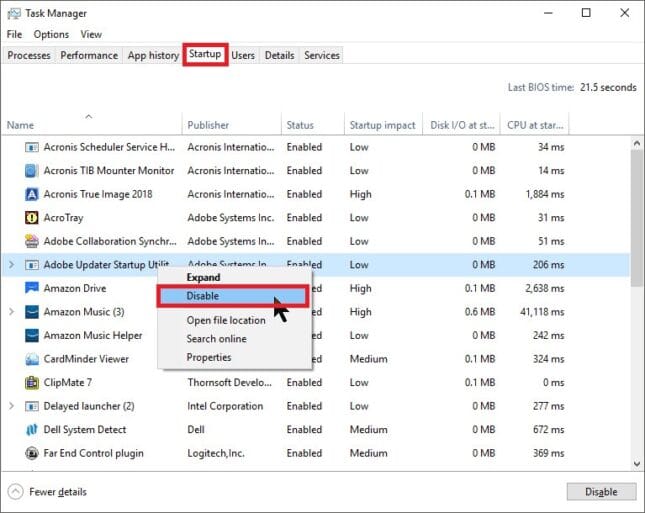Sort by the Disk I/O at startup column
Screen dimensions: 645x513
tap(462, 124)
